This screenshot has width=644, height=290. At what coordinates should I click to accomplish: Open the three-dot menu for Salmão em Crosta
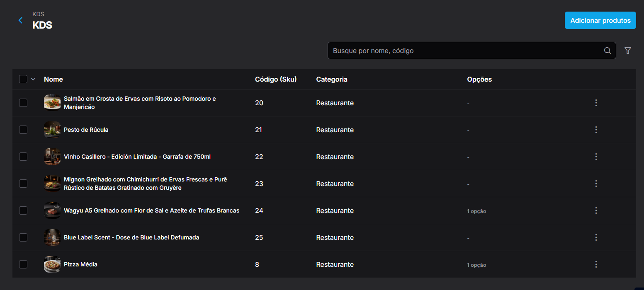pos(596,103)
